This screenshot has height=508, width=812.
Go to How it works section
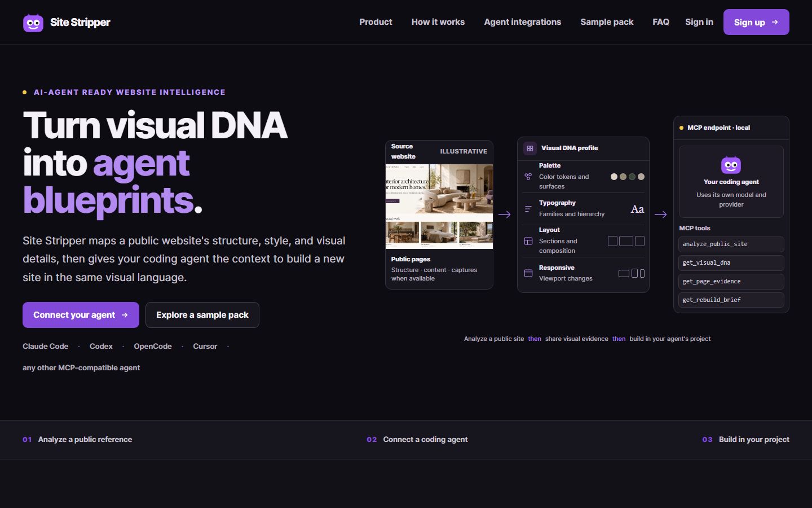click(438, 22)
